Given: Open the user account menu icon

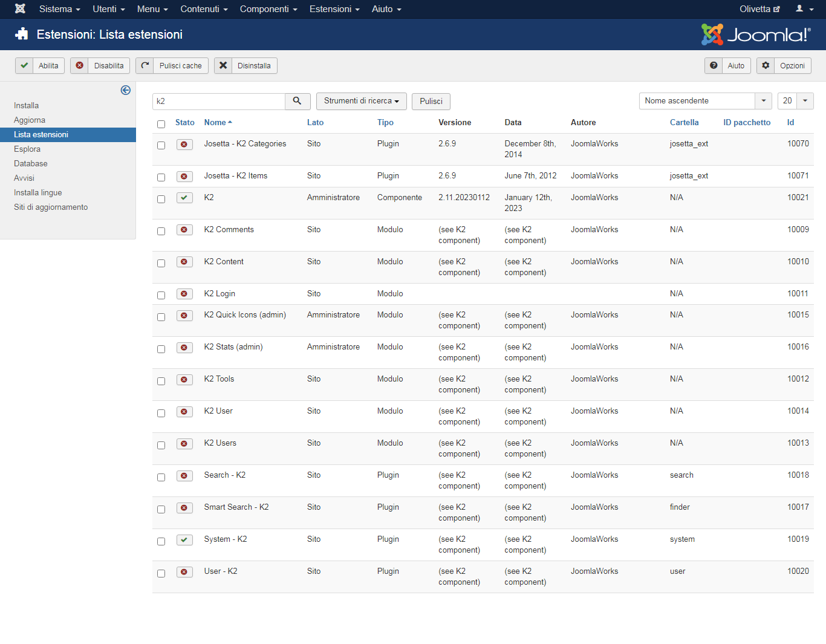Looking at the screenshot, I should 804,9.
